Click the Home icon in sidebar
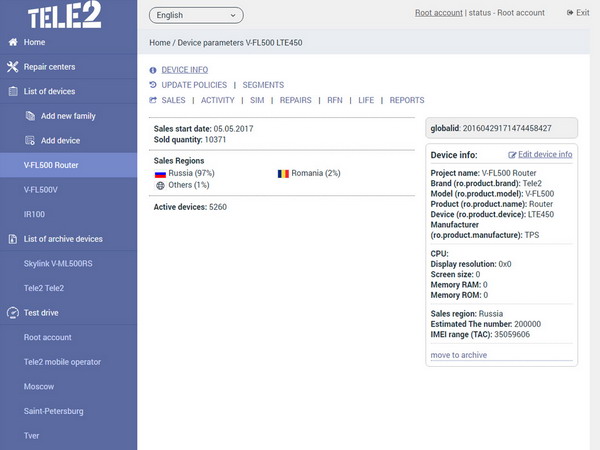The width and height of the screenshot is (600, 450). click(12, 43)
